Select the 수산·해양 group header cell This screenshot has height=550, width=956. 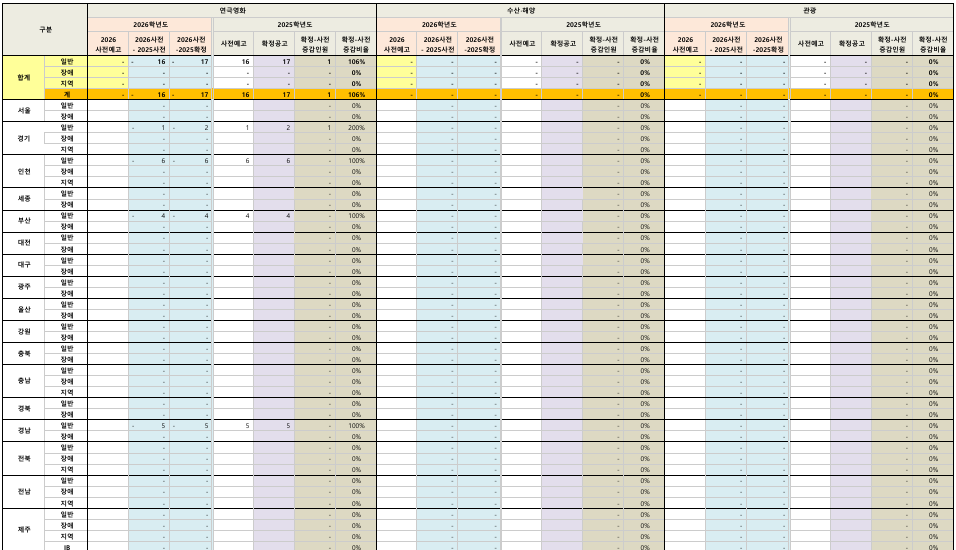521,10
